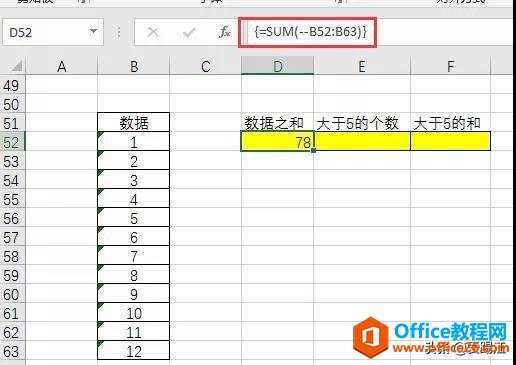Viewport: 516px width, 365px height.
Task: Click the Cancel (X) formula button
Action: pos(153,32)
